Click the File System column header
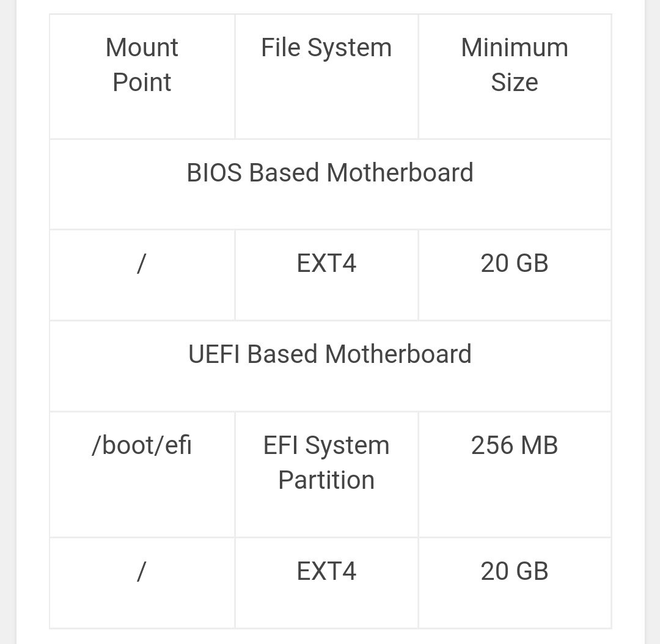Screen dimensions: 660x644 [326, 48]
